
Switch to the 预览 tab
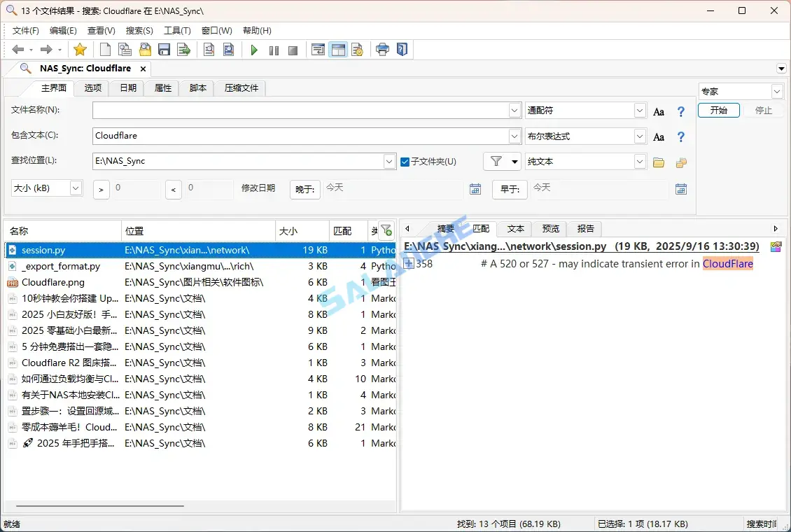[550, 228]
